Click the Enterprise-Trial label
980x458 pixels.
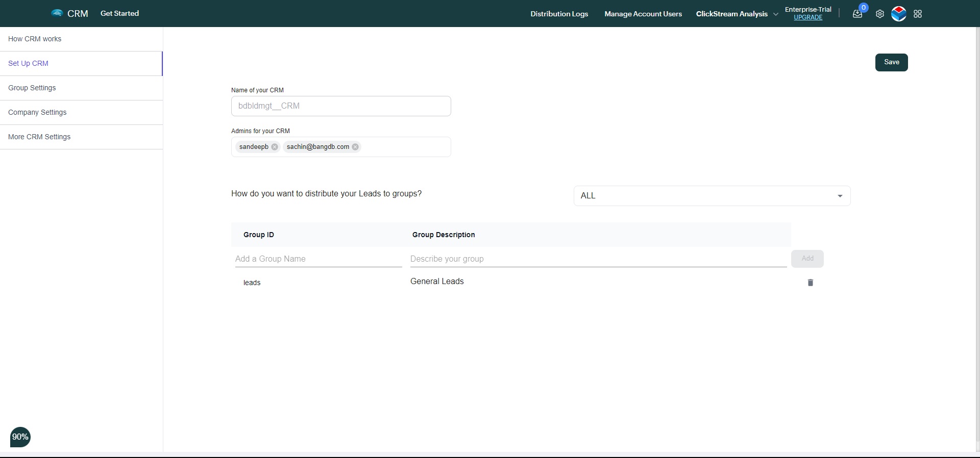tap(808, 9)
